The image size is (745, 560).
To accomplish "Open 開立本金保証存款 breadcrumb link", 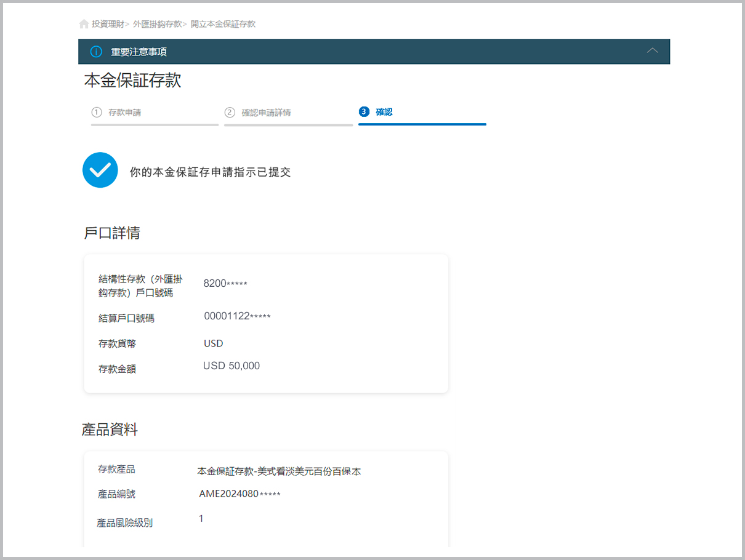I will click(223, 24).
